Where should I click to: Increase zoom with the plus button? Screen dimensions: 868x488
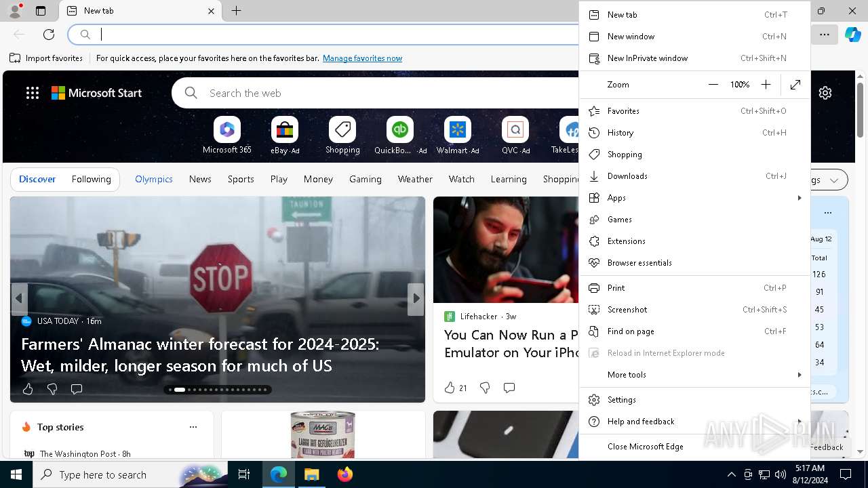766,85
